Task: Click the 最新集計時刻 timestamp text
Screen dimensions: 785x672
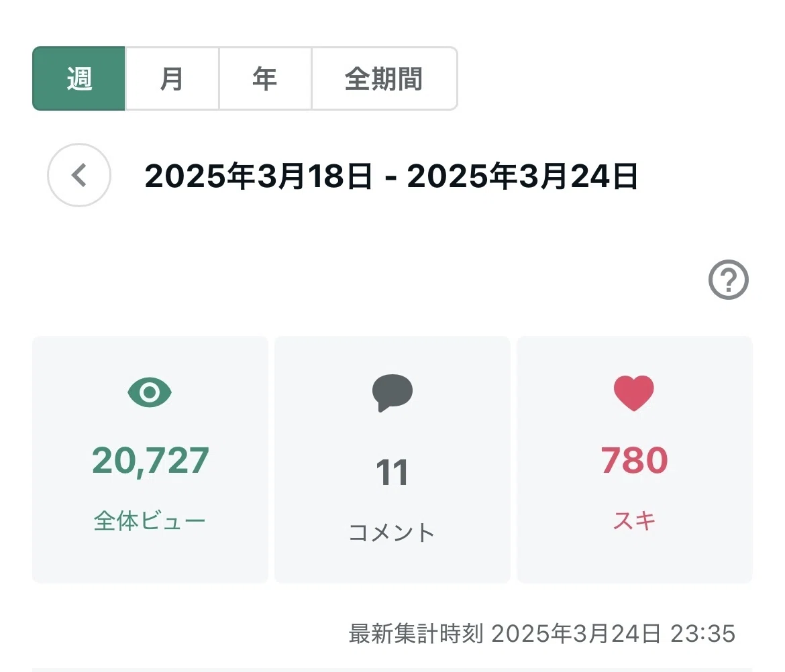Action: coord(542,634)
